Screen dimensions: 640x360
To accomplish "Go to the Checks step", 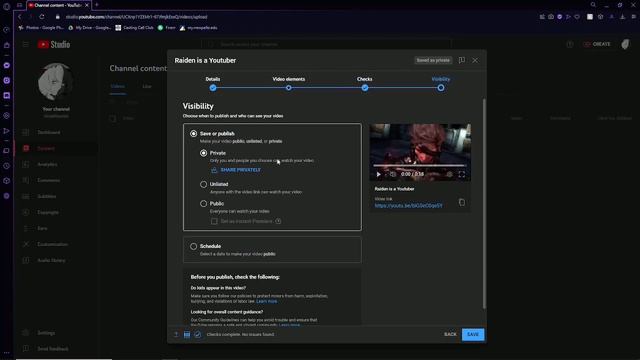I will 364,87.
